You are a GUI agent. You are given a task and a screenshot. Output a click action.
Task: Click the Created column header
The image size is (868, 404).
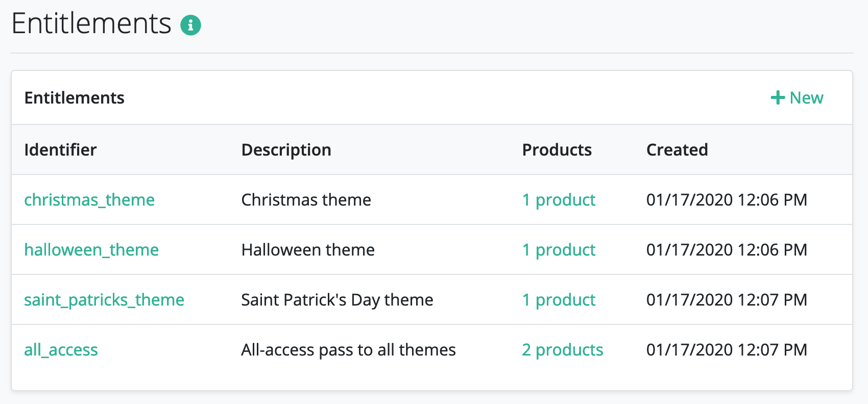tap(677, 149)
